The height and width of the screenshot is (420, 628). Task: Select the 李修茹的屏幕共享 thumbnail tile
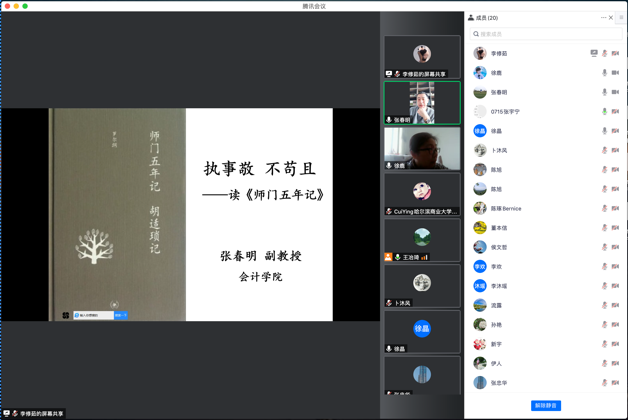tap(422, 58)
